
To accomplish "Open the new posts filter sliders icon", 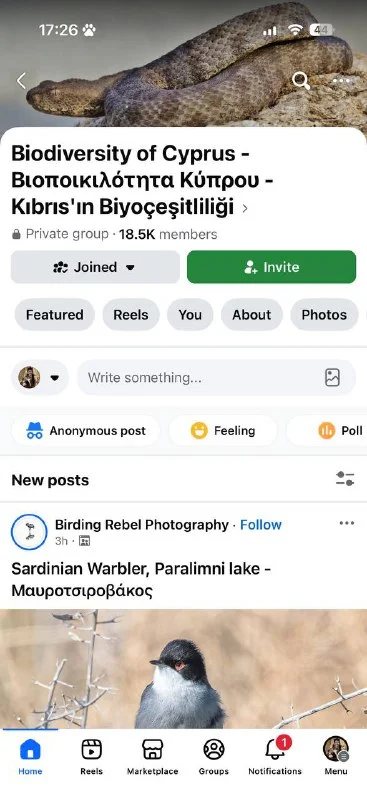I will [345, 479].
